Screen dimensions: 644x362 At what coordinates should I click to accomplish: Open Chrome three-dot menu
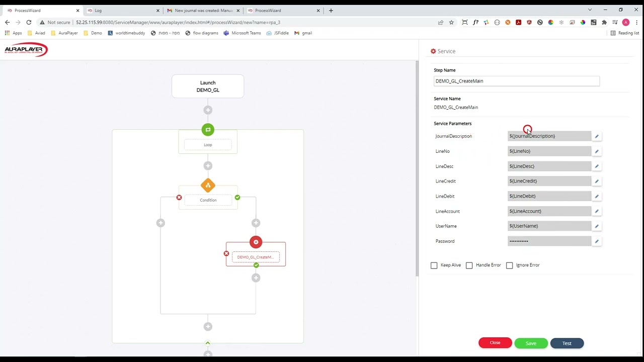tap(636, 22)
